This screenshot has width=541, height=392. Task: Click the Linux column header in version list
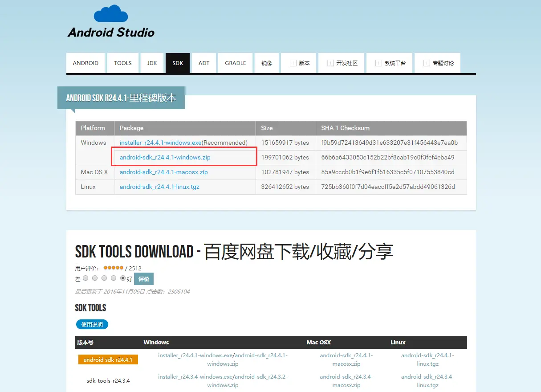click(x=398, y=343)
